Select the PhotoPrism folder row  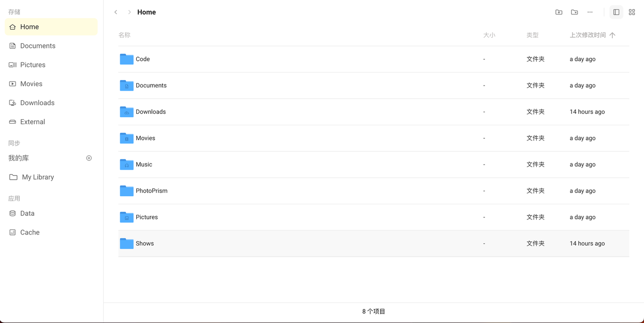tap(374, 191)
